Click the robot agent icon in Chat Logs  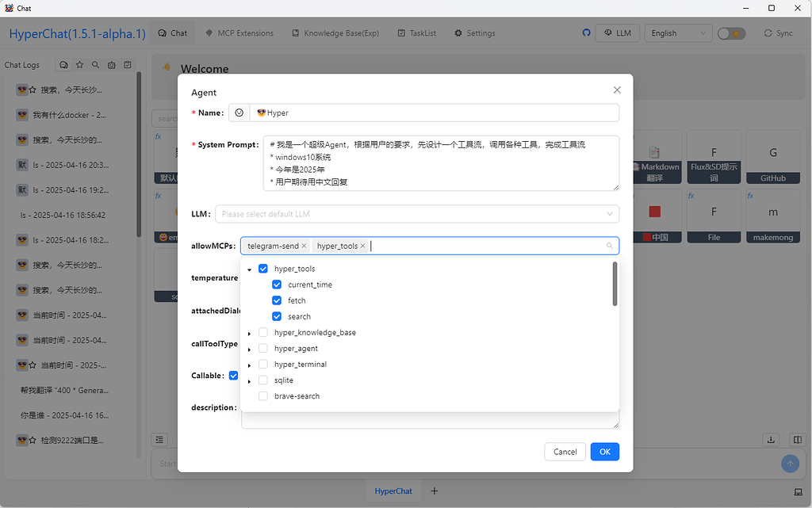[x=111, y=65]
